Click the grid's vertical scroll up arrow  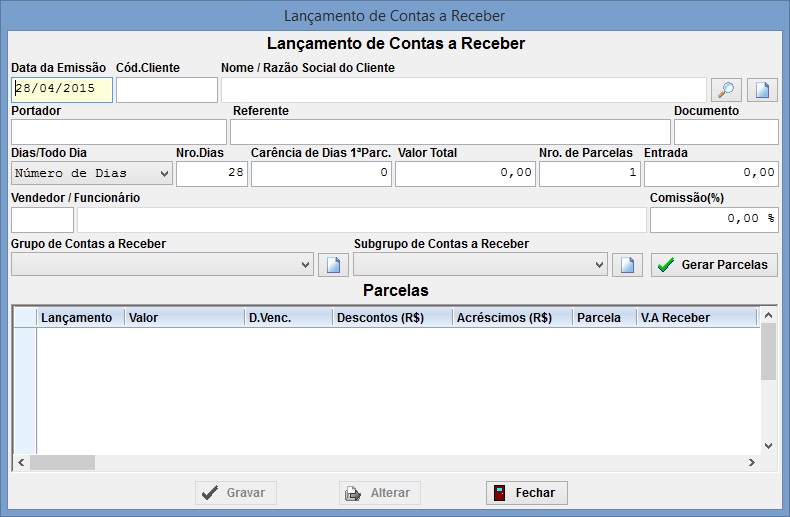pyautogui.click(x=768, y=315)
